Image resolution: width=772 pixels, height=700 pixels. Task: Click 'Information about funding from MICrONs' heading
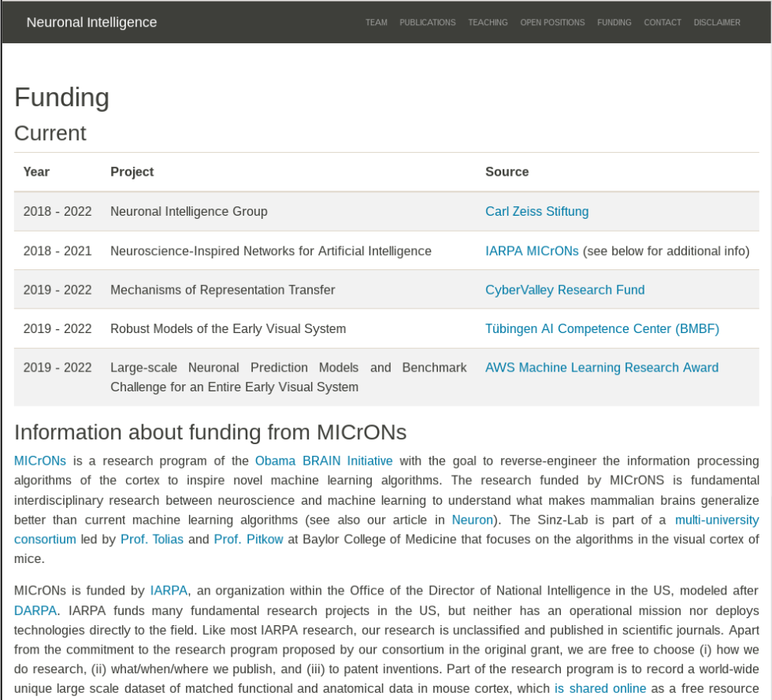click(210, 432)
